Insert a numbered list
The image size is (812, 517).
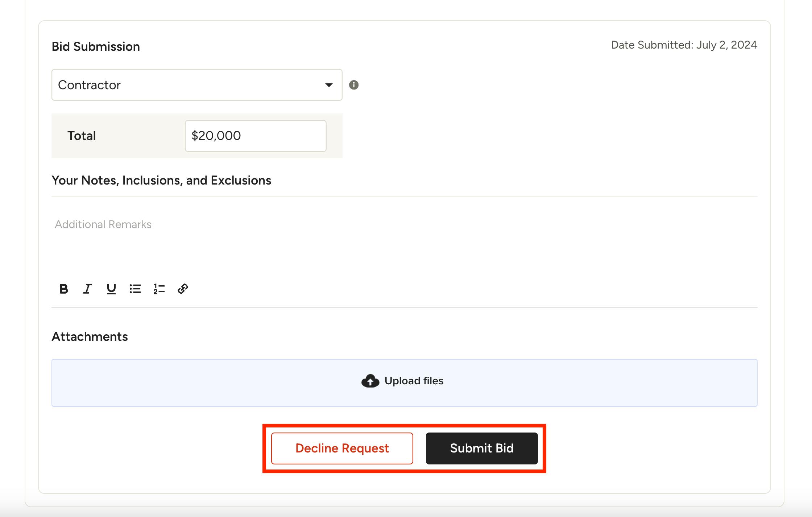pyautogui.click(x=159, y=289)
